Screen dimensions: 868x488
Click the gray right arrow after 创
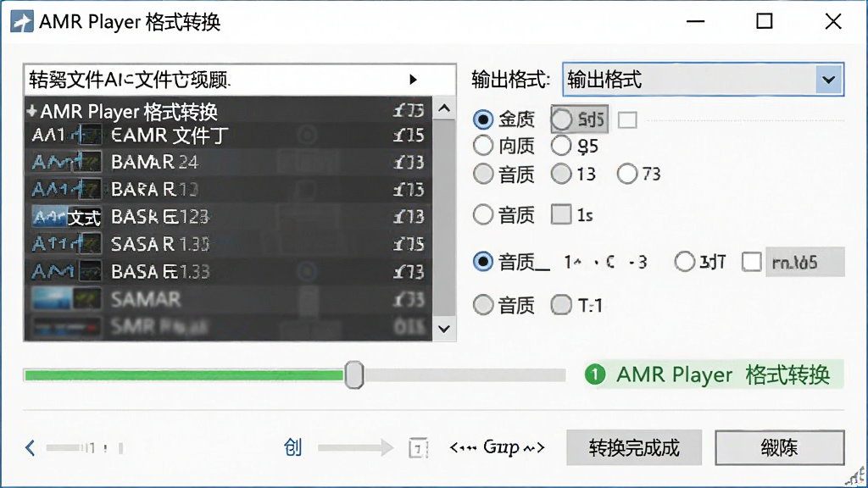[355, 447]
